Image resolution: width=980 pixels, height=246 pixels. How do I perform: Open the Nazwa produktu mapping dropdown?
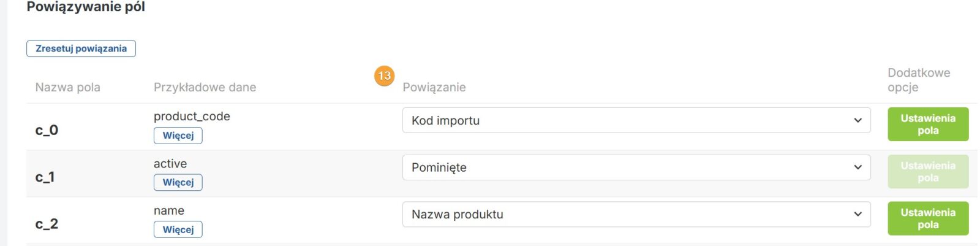(x=636, y=215)
